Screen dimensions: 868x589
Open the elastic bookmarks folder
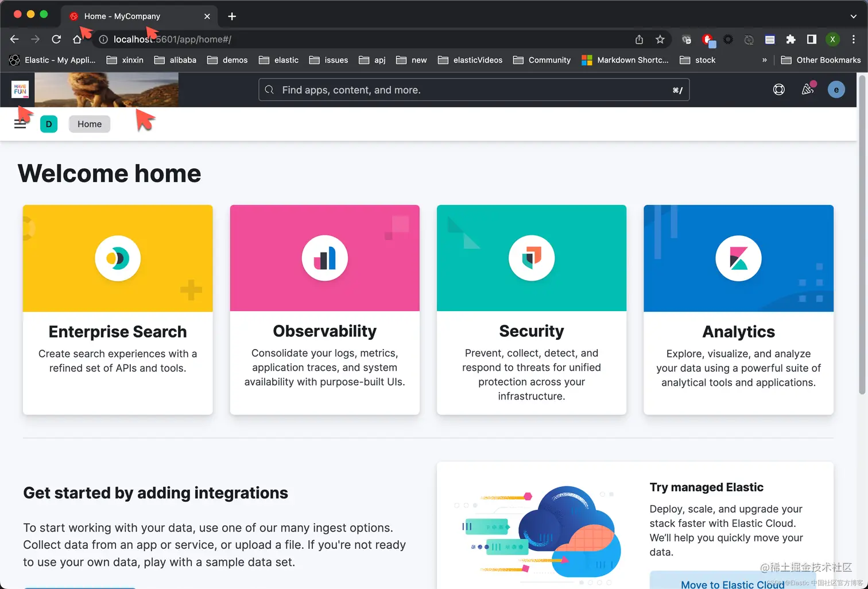pos(278,60)
